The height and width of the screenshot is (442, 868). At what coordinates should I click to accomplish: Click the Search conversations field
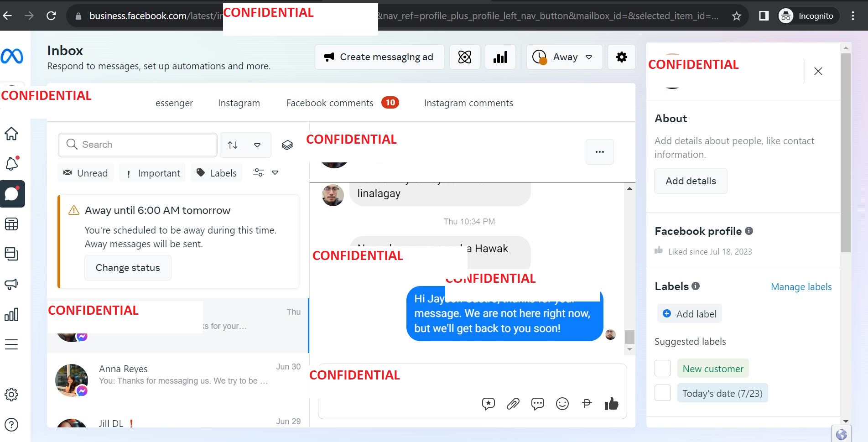pos(138,145)
